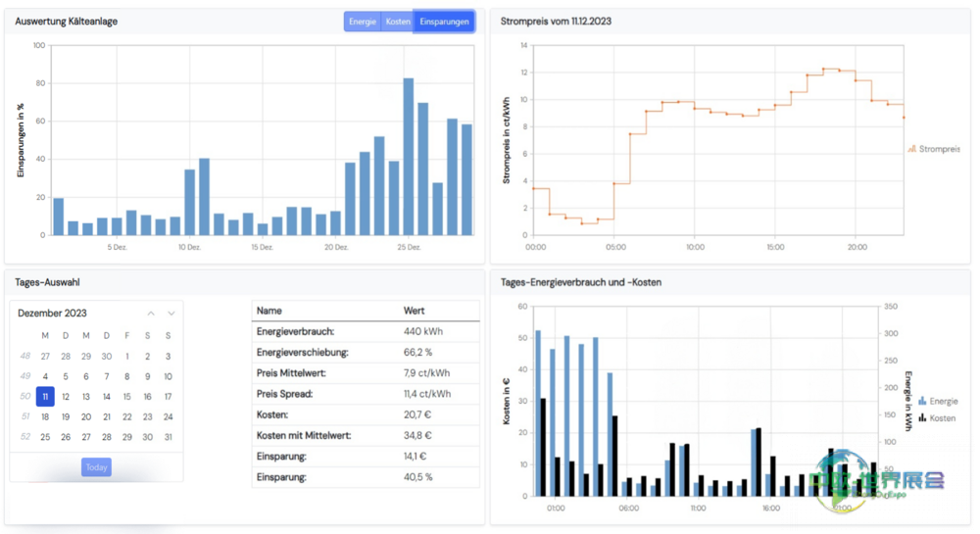Click the Strompreis legend chart icon

912,149
